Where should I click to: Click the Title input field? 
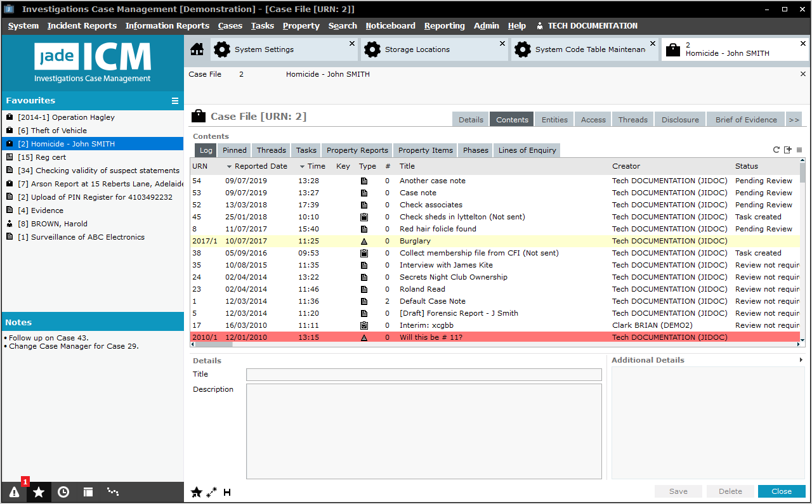point(424,375)
